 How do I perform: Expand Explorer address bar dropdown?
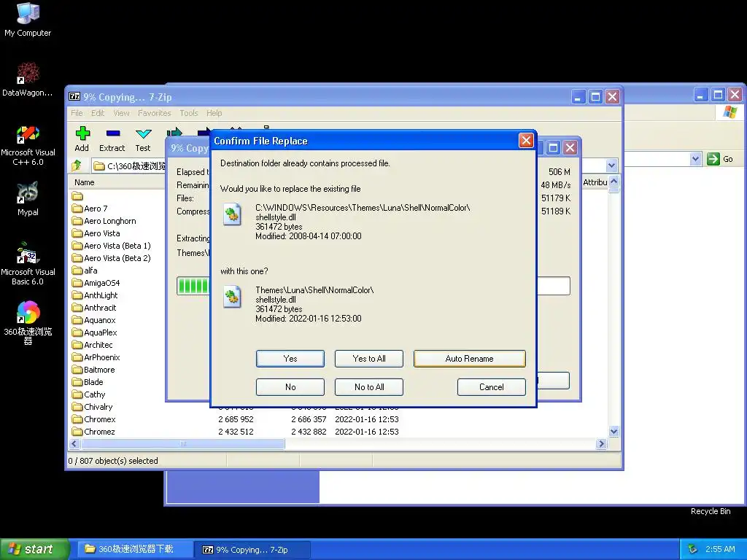click(x=695, y=158)
